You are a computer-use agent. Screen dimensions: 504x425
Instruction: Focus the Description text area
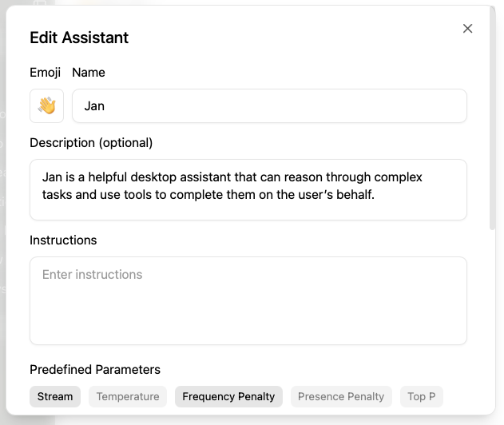pos(248,189)
